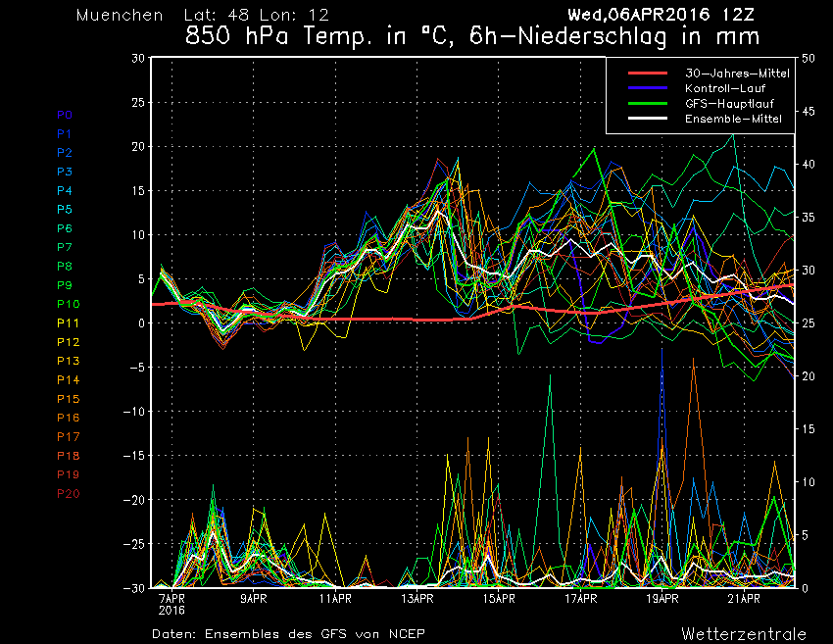Click the 15APR date axis label
Image resolution: width=833 pixels, height=644 pixels.
tap(499, 599)
